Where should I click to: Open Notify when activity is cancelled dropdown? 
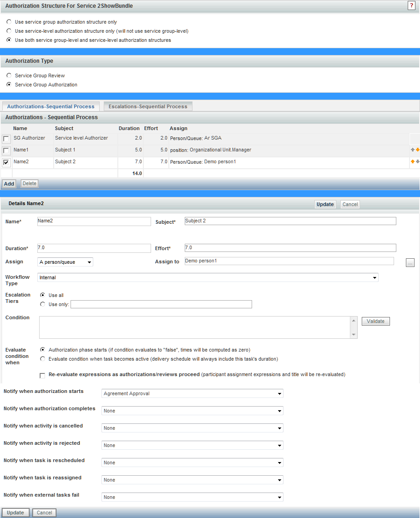192,428
